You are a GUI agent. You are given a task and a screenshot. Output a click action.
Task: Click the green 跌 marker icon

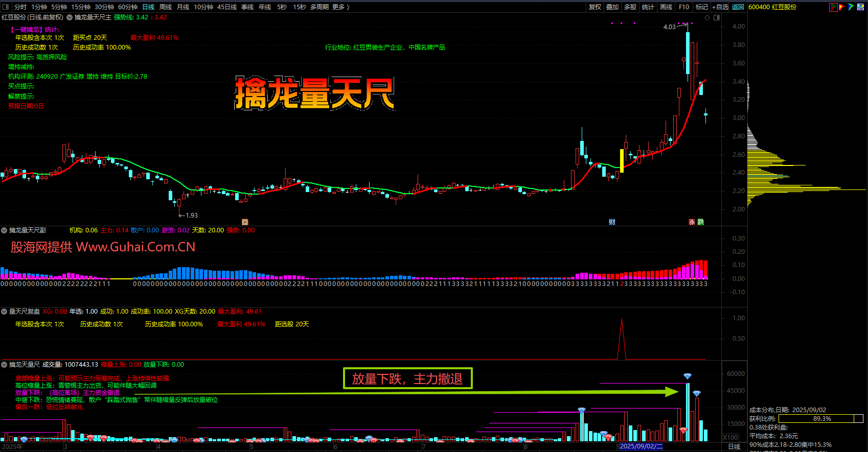[x=701, y=222]
